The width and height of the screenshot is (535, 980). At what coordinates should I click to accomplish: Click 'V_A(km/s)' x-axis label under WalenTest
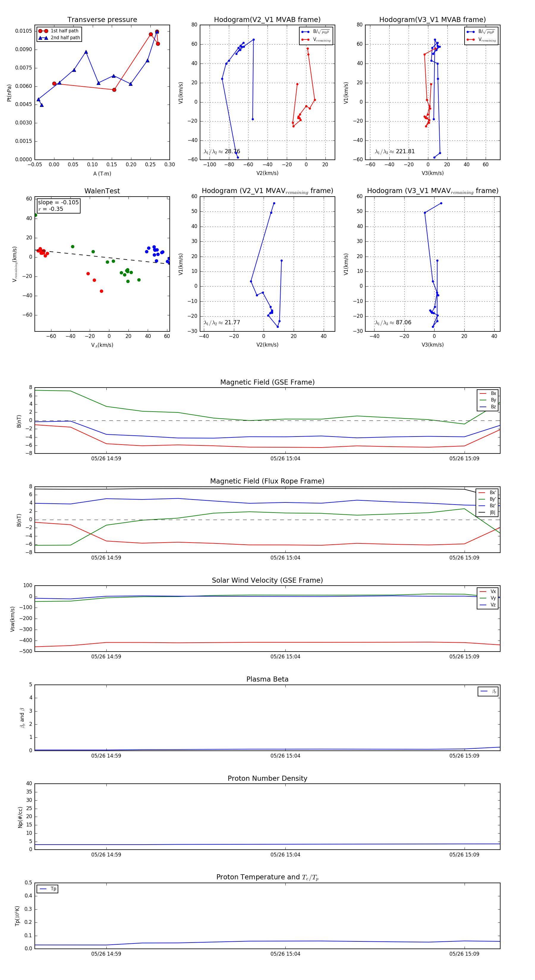pos(102,345)
